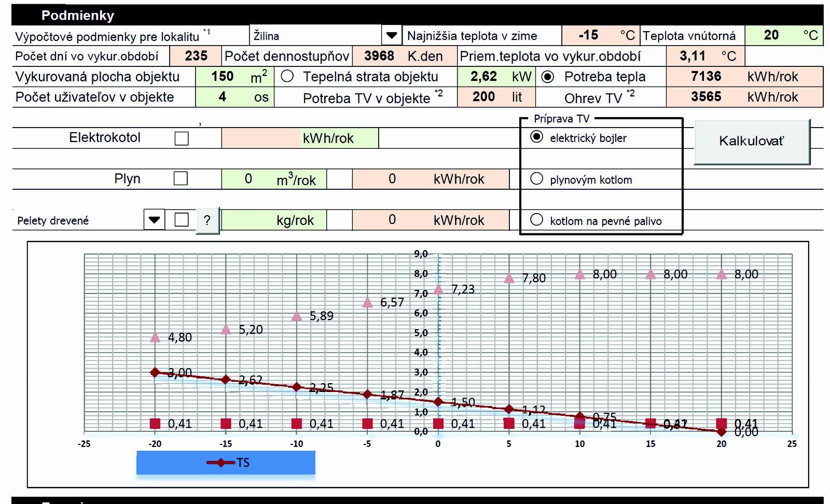The image size is (830, 504).
Task: Click the Plyn m³/rok input field
Action: pyautogui.click(x=249, y=179)
